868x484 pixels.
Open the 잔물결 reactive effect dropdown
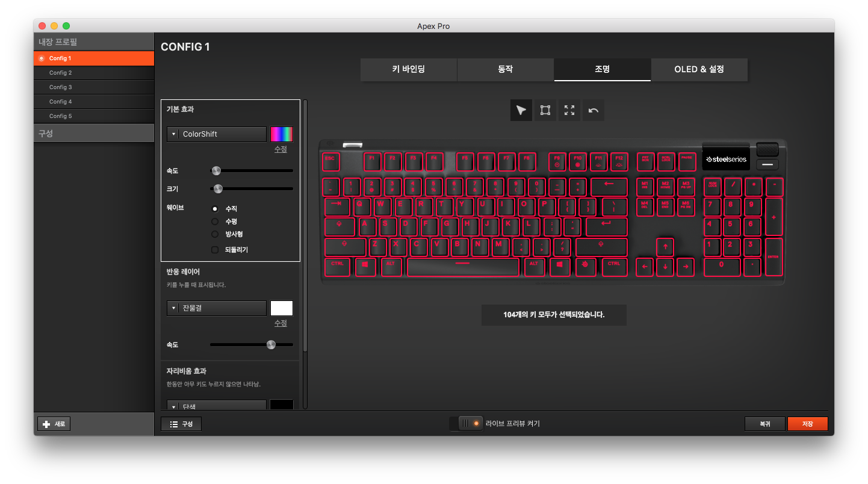217,308
